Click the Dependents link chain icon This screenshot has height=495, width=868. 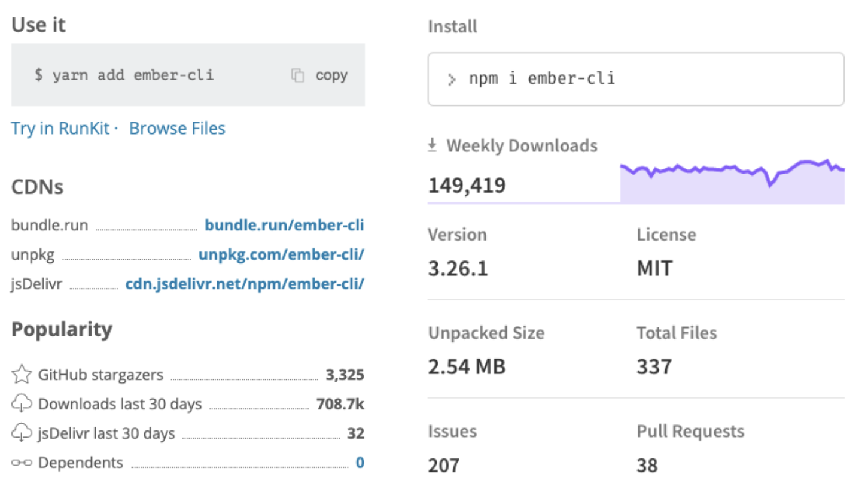pyautogui.click(x=22, y=463)
